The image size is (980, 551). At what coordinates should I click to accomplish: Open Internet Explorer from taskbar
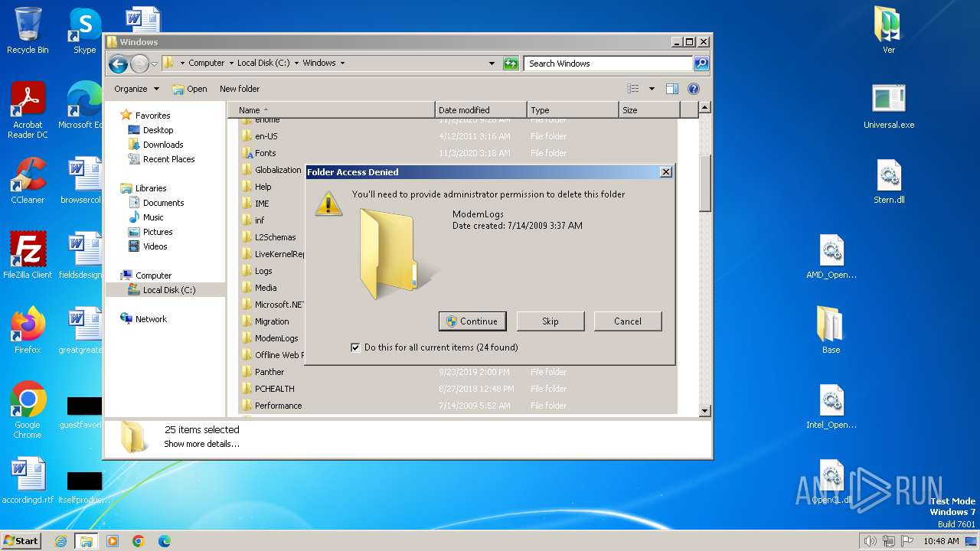tap(60, 541)
